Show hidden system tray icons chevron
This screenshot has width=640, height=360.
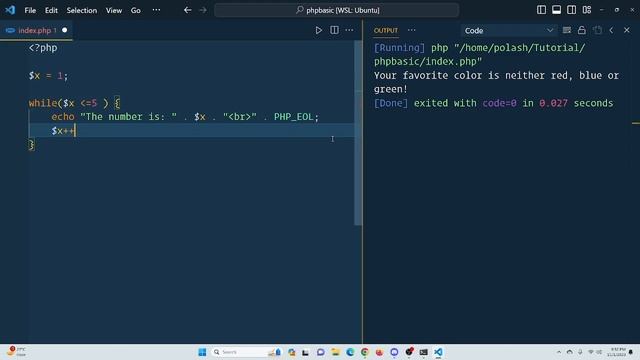[559, 352]
